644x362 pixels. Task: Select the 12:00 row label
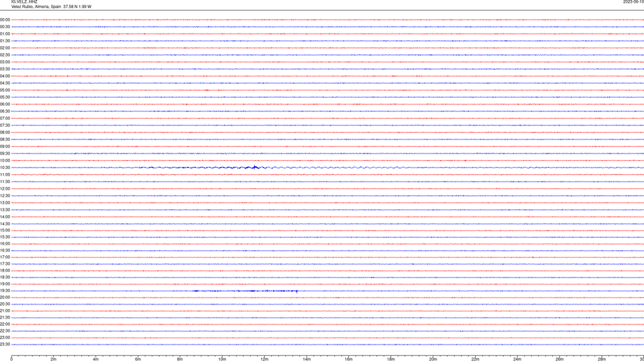[5, 189]
